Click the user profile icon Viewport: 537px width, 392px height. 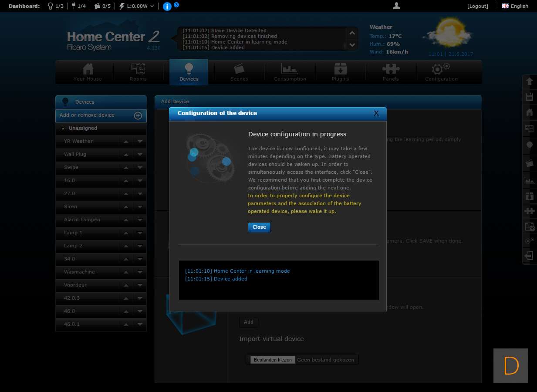[396, 6]
